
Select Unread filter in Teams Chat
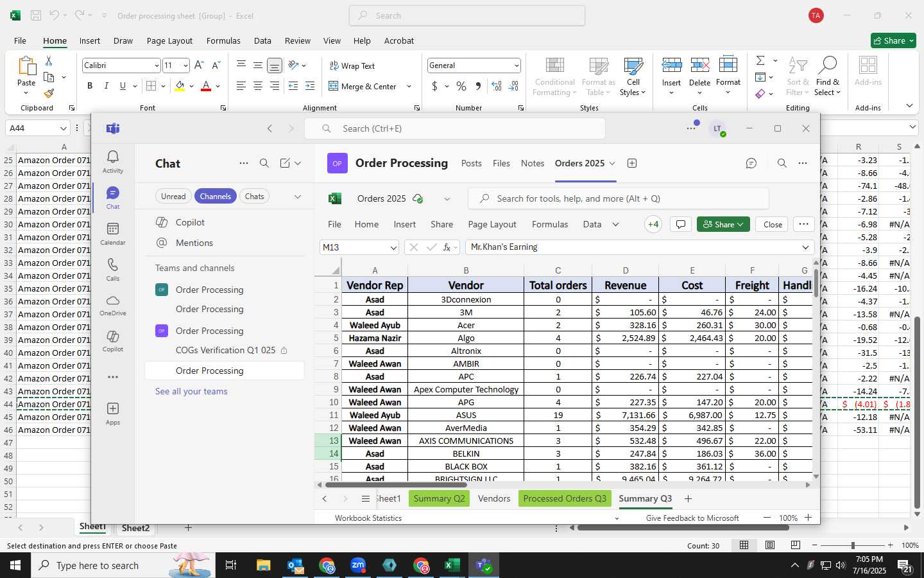click(173, 197)
